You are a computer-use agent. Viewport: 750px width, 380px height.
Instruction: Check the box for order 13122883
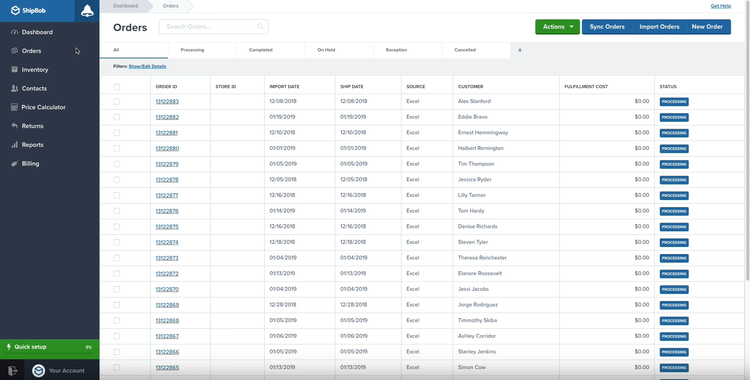(x=117, y=101)
